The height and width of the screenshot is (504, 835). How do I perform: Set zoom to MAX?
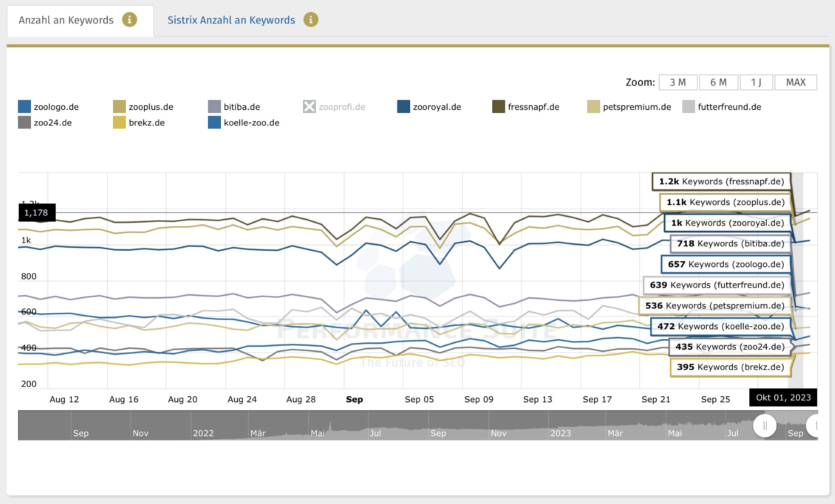coord(795,82)
